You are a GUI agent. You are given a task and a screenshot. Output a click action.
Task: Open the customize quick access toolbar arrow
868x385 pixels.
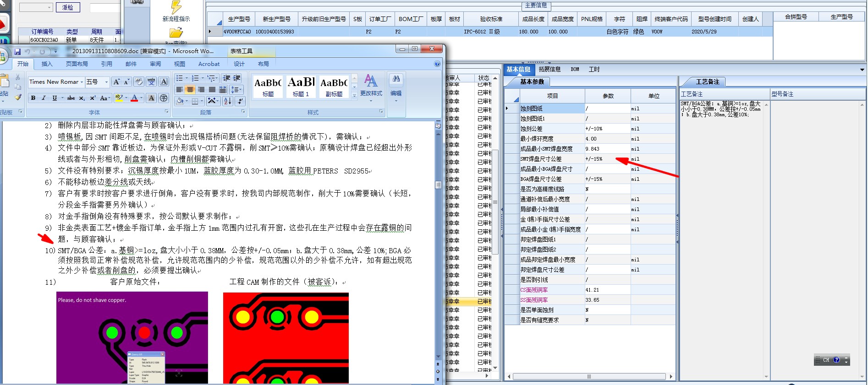pos(56,51)
